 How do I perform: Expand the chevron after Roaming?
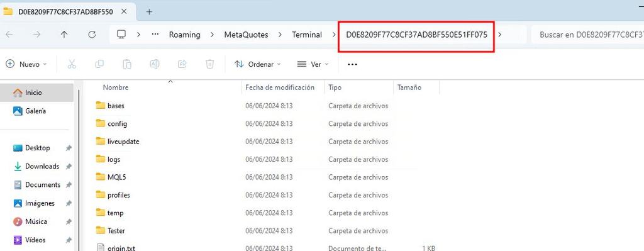tap(213, 35)
